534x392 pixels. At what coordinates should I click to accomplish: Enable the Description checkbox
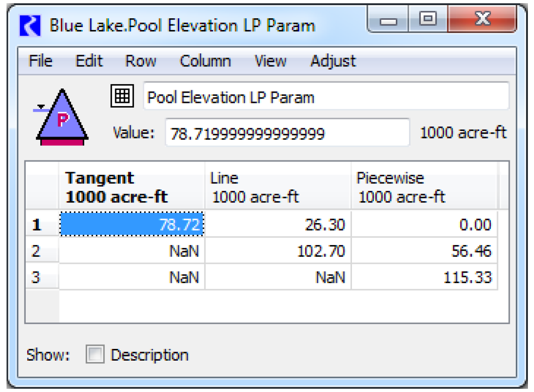tap(95, 355)
